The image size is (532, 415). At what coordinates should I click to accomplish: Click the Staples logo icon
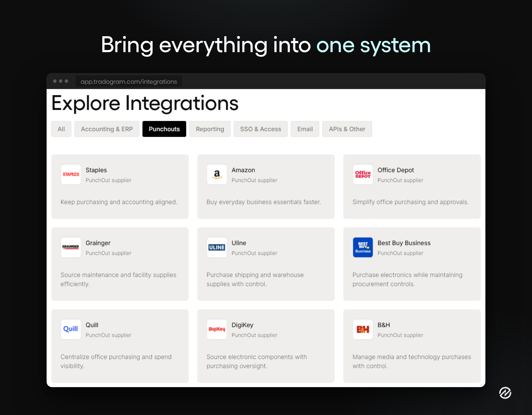pos(71,174)
